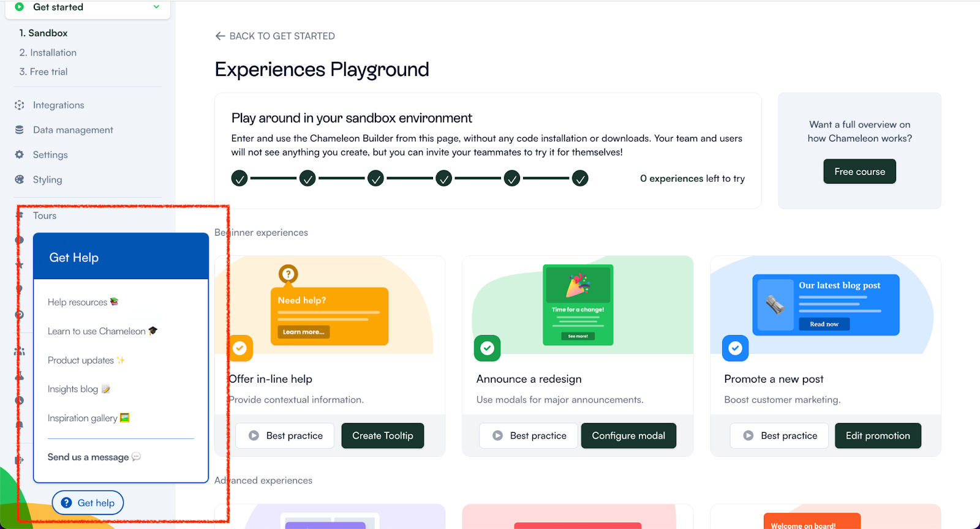Click the flask icon in sidebar

click(20, 376)
